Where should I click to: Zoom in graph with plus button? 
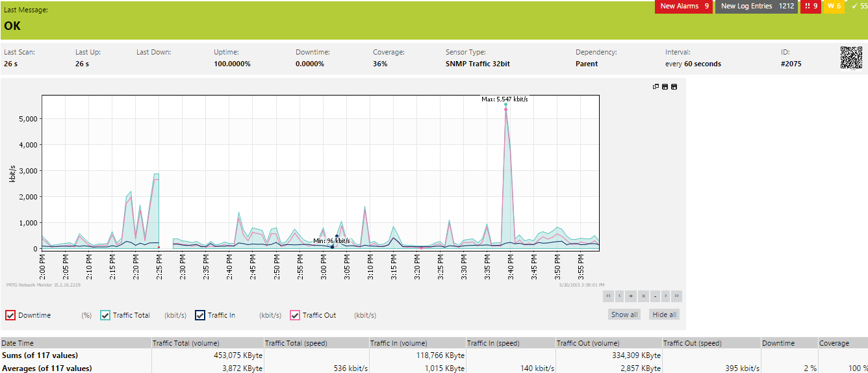pyautogui.click(x=631, y=296)
